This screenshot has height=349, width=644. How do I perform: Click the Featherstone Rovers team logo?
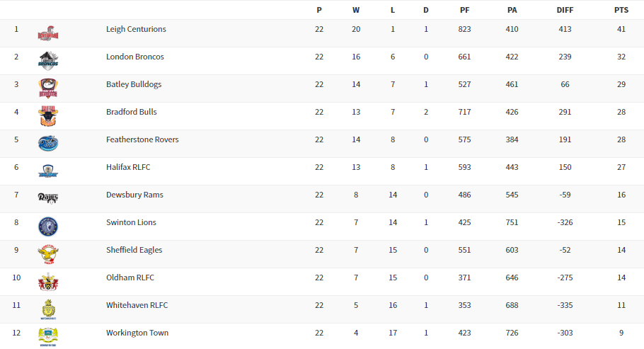tap(48, 143)
